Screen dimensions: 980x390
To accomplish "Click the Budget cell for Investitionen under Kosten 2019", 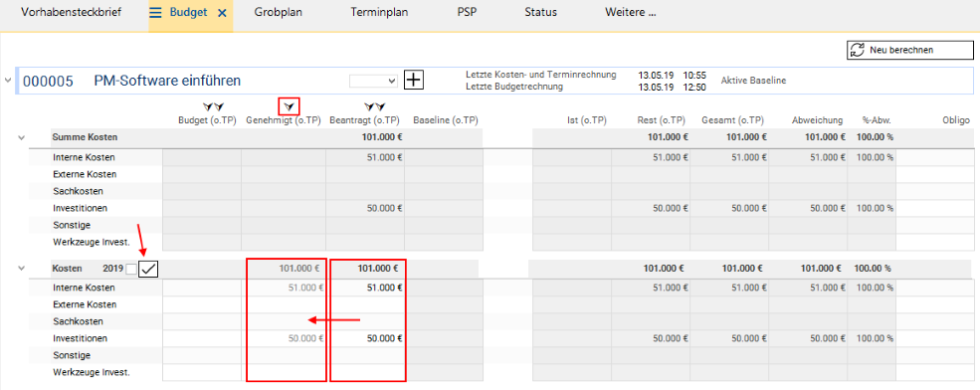I will click(202, 338).
